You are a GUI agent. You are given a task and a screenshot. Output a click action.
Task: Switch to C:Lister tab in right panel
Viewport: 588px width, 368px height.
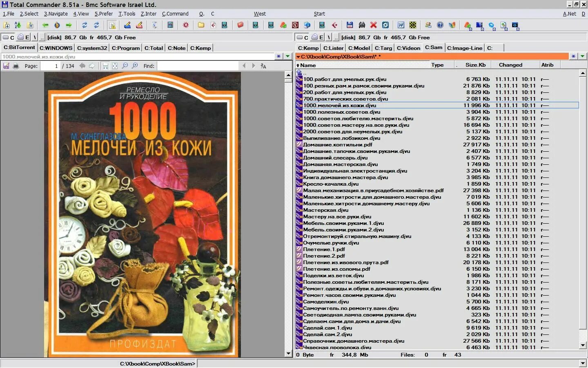334,48
